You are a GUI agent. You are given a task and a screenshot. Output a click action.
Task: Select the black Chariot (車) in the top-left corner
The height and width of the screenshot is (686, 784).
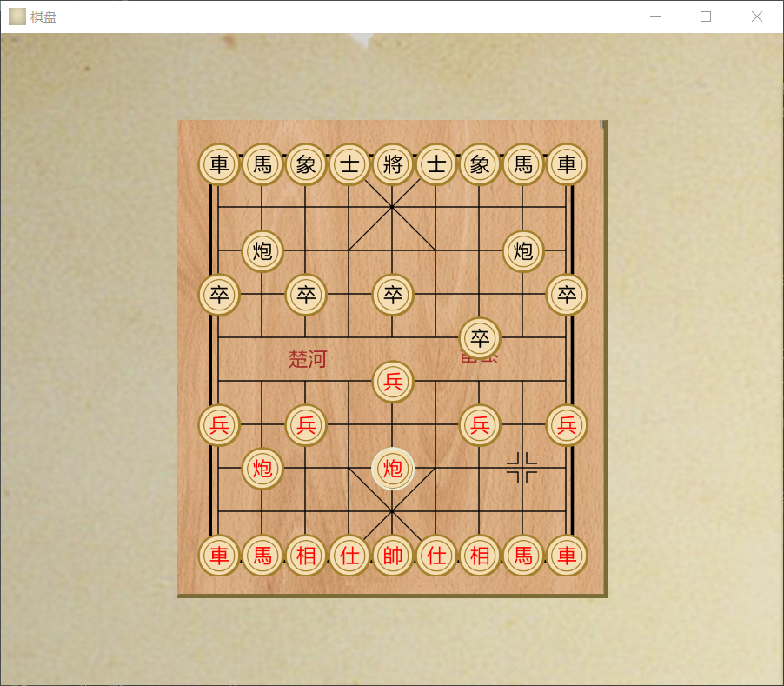219,164
